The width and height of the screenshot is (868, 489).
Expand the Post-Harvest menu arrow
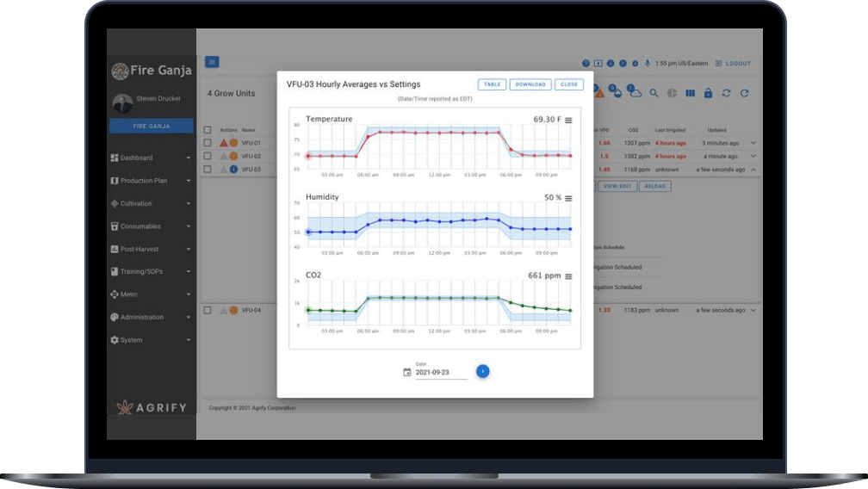coord(189,250)
